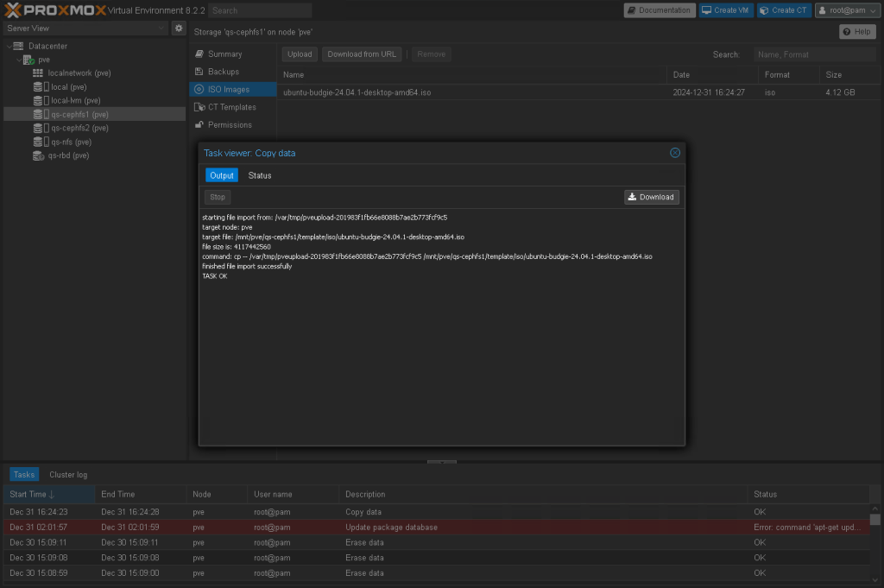884x588 pixels.
Task: Switch to the Status tab
Action: pyautogui.click(x=260, y=175)
